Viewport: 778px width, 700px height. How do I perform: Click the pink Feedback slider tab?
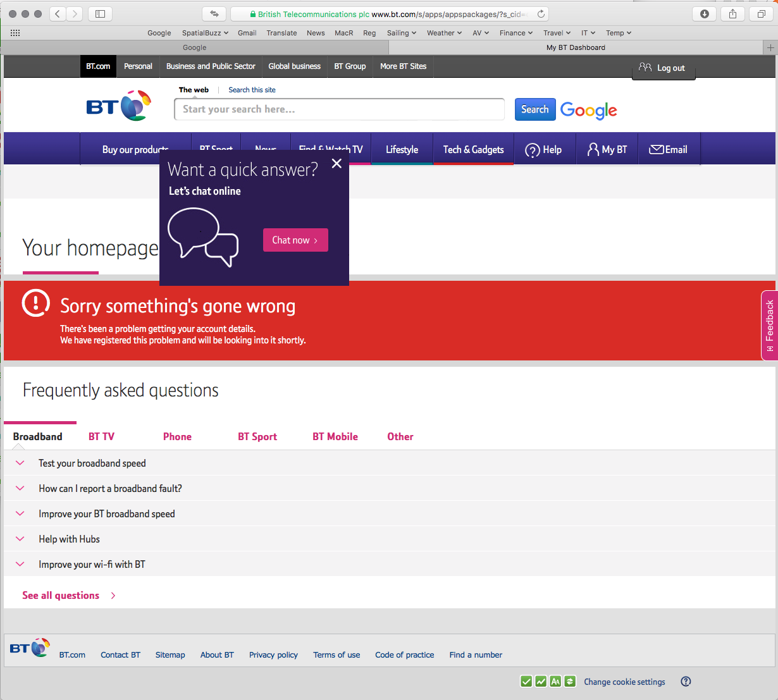coord(769,325)
